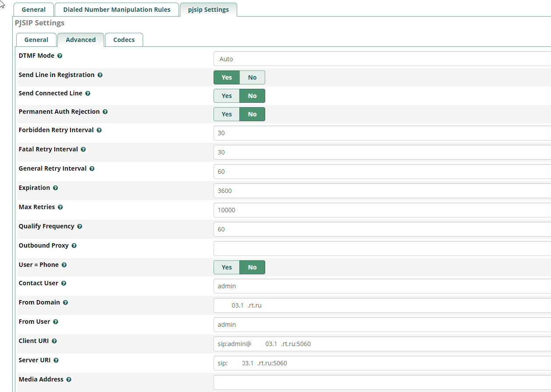Click help icon beside Client URI

coord(54,341)
